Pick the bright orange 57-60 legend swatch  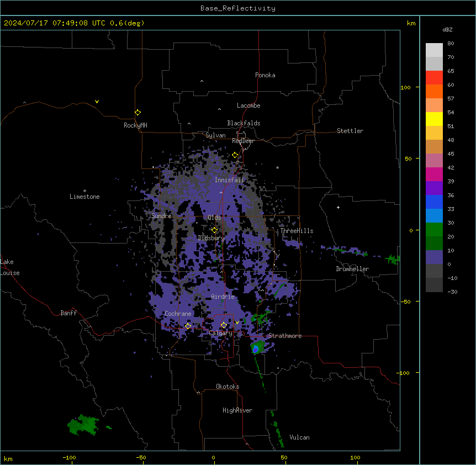434,91
